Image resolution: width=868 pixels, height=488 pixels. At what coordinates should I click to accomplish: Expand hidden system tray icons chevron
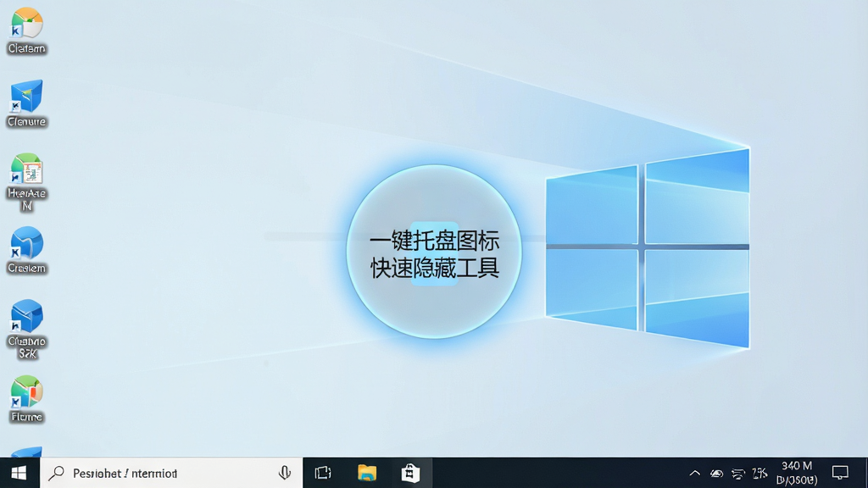click(695, 473)
